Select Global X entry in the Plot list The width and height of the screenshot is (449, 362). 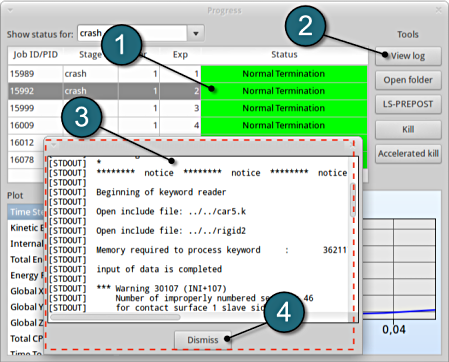coord(26,291)
